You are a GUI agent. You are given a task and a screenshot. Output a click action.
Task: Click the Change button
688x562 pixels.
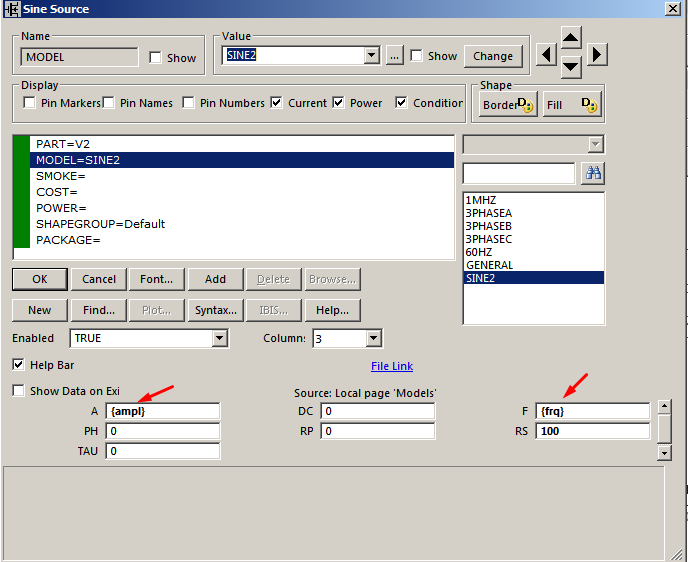click(x=493, y=56)
